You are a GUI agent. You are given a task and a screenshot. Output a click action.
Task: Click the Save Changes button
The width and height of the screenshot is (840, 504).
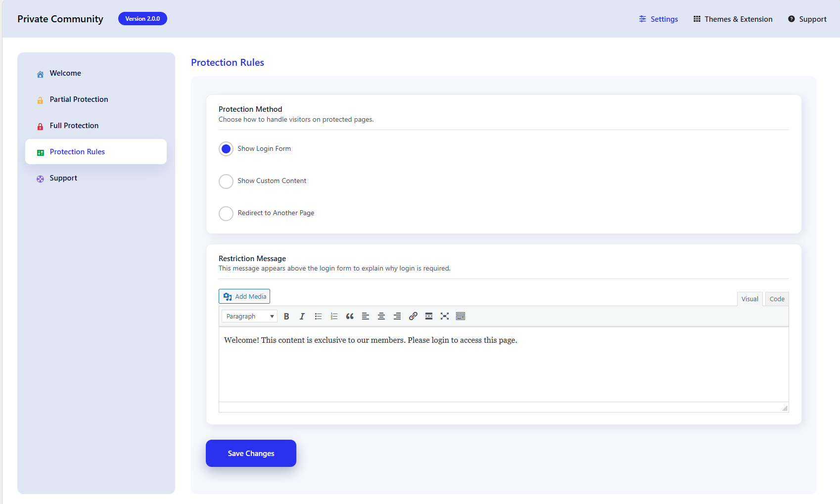tap(251, 453)
